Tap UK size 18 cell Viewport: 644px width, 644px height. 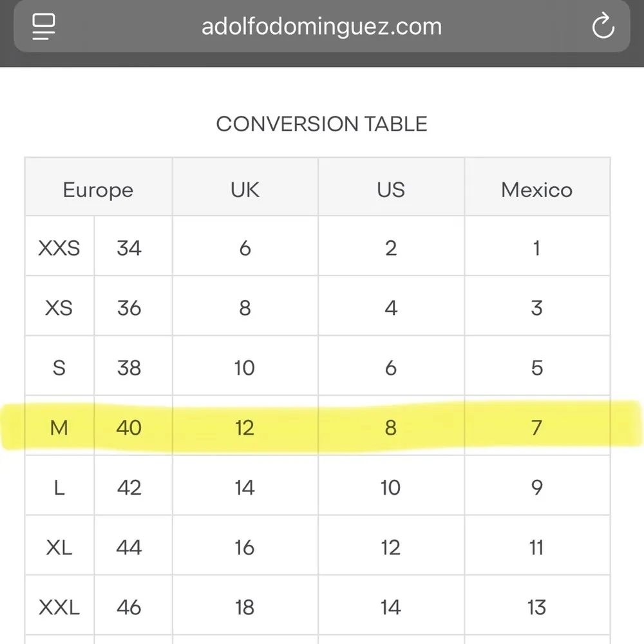[x=245, y=607]
